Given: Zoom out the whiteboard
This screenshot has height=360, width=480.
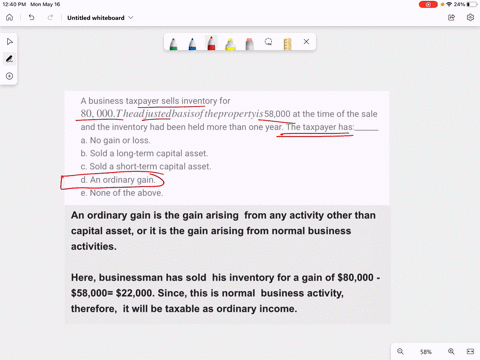Looking at the screenshot, I should click(400, 351).
